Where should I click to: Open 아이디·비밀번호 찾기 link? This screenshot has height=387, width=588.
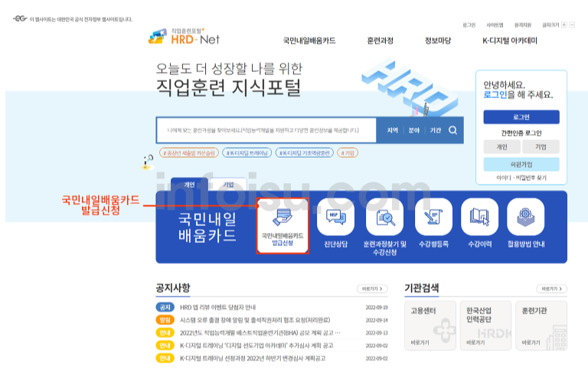[x=521, y=178]
